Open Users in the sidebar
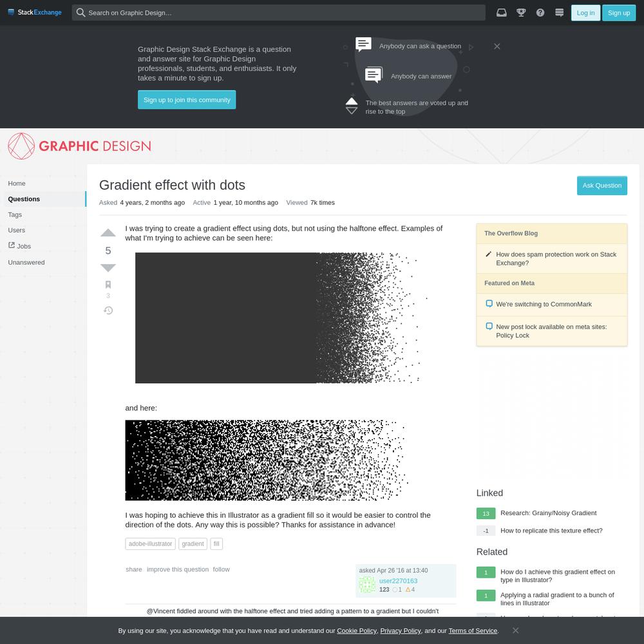Screen dimensions: 644x644 point(17,230)
